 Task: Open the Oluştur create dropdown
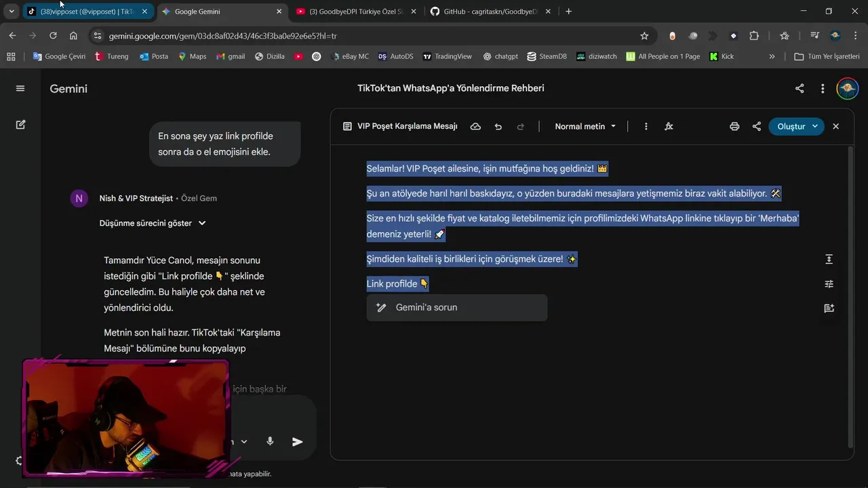tap(796, 126)
